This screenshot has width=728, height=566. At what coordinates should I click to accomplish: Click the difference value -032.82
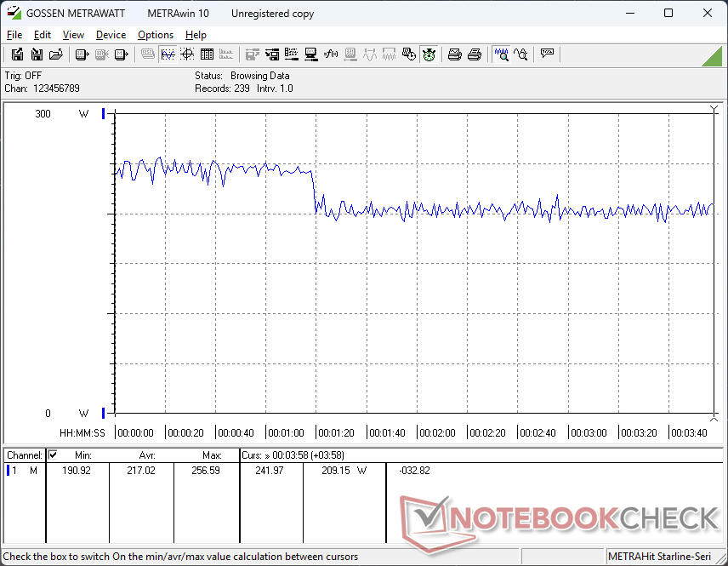tap(414, 471)
